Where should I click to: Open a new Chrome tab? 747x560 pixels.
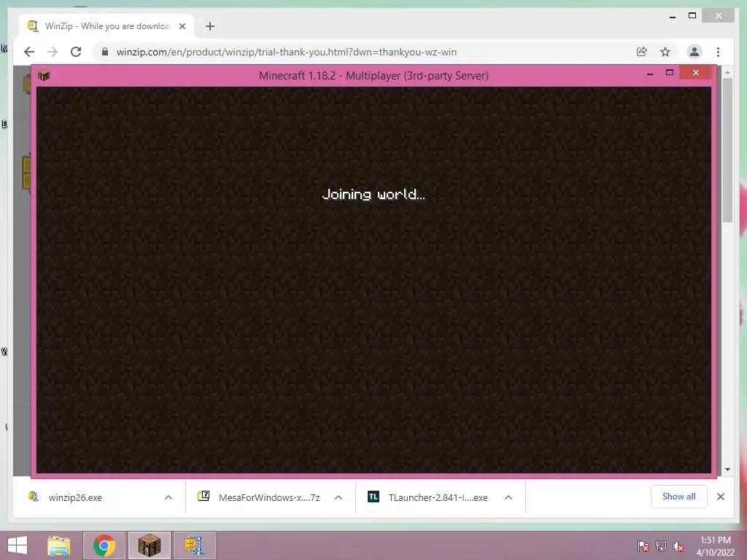(210, 26)
